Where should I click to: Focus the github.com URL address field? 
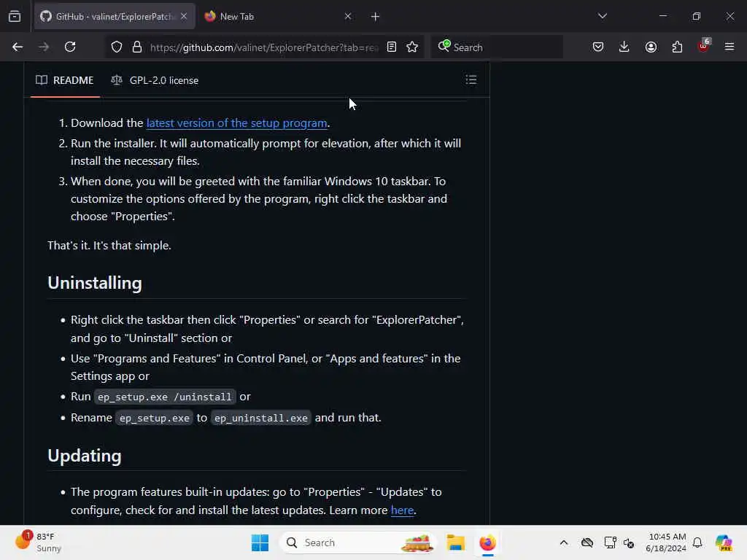click(x=264, y=47)
